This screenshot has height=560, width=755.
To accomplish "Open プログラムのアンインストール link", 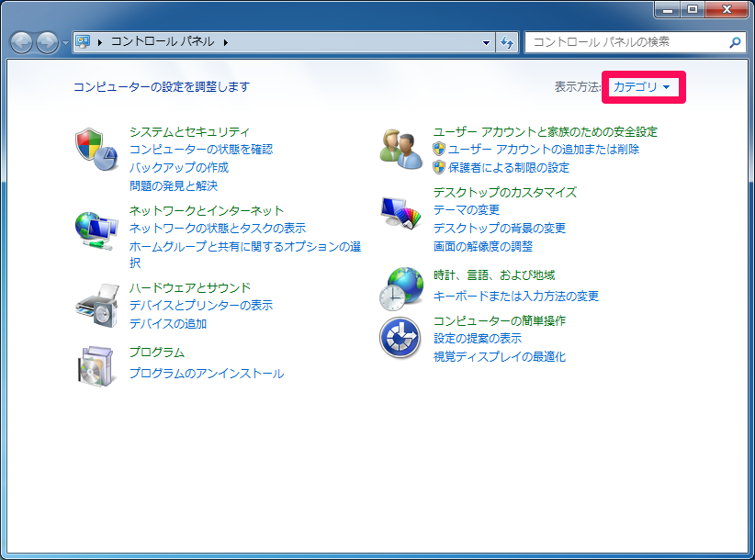I will pos(207,374).
